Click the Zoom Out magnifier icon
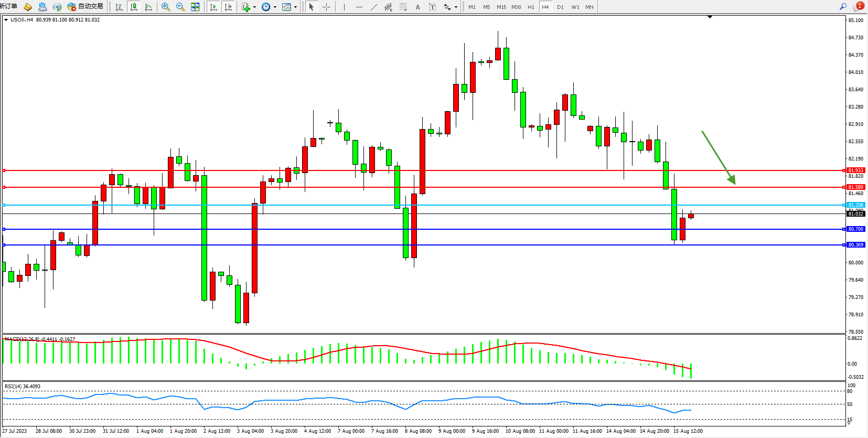The image size is (868, 438). tap(180, 7)
